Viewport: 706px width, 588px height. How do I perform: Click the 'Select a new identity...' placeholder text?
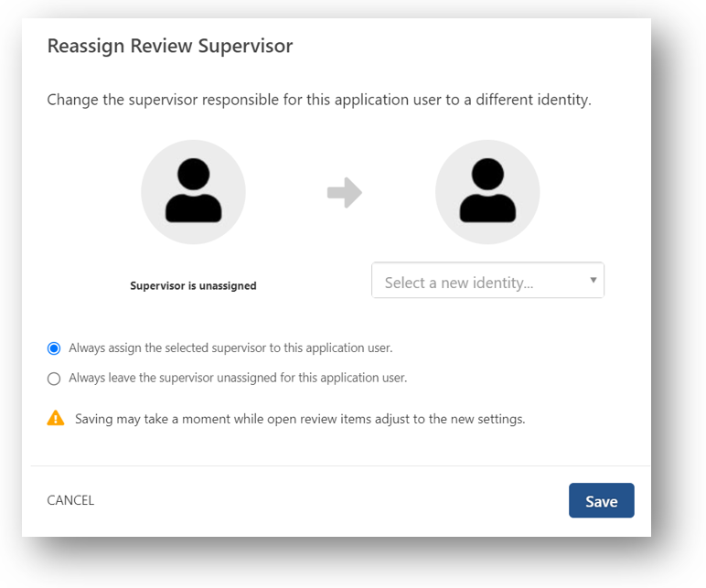click(x=458, y=283)
